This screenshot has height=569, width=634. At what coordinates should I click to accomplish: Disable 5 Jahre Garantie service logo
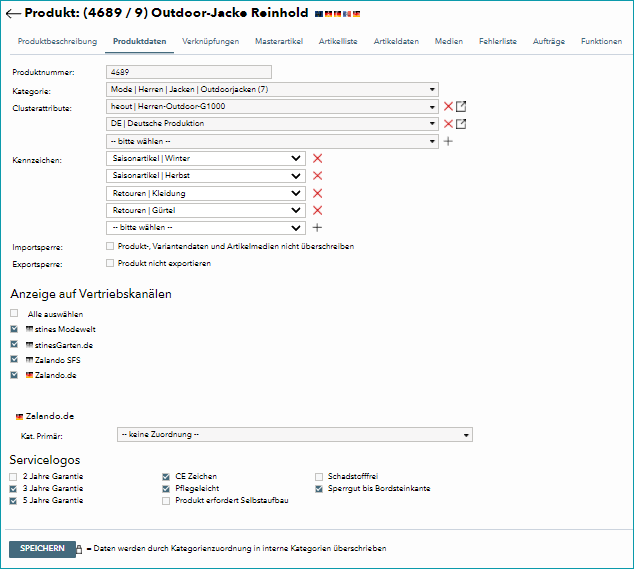(13, 501)
